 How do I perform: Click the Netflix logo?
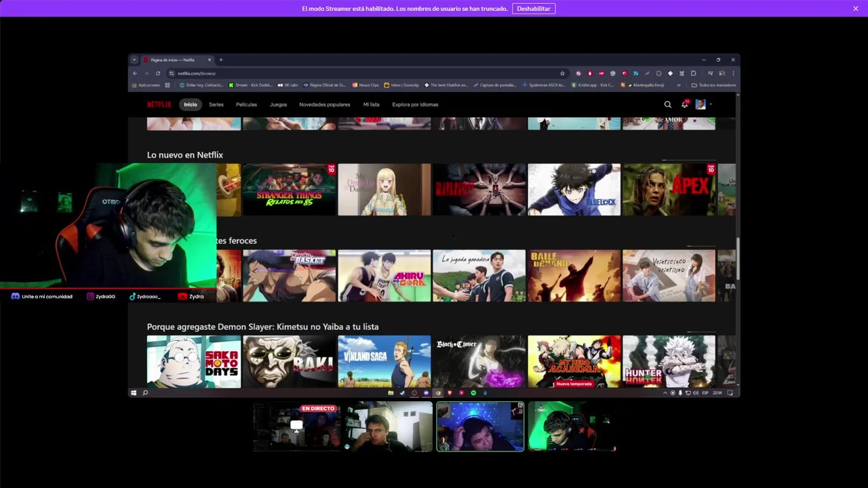159,104
